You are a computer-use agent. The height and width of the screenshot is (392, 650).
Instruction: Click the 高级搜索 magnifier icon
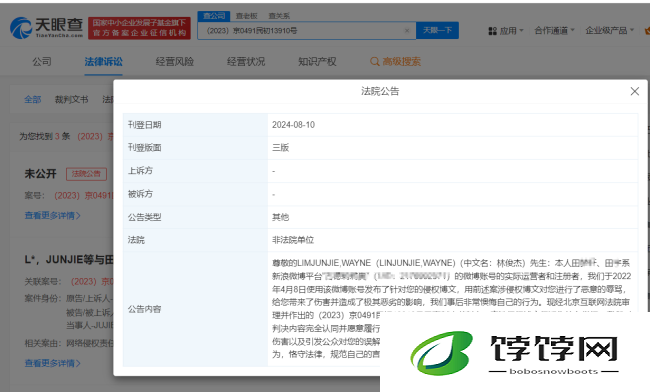pos(374,62)
